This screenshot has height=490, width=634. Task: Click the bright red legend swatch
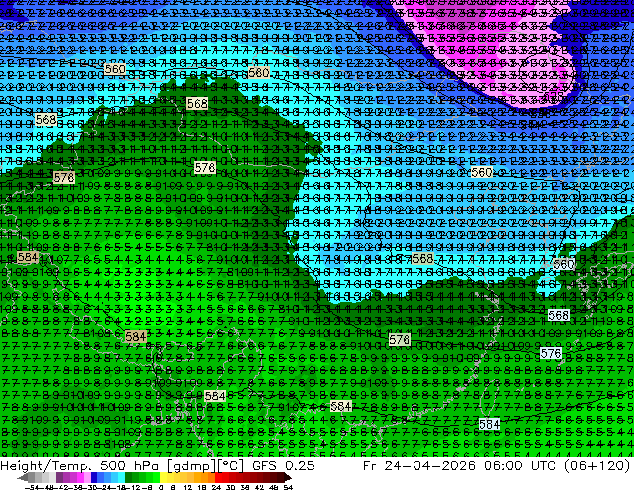[x=219, y=477]
